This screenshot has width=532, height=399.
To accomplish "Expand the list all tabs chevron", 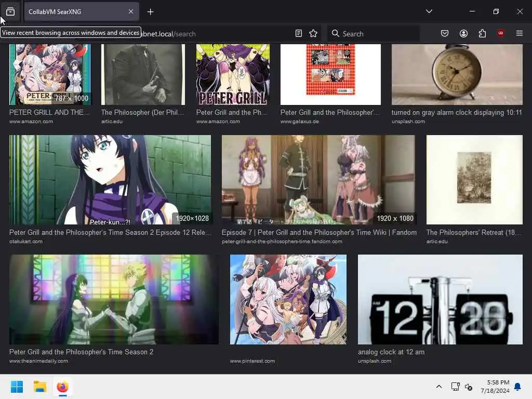I will [x=429, y=11].
